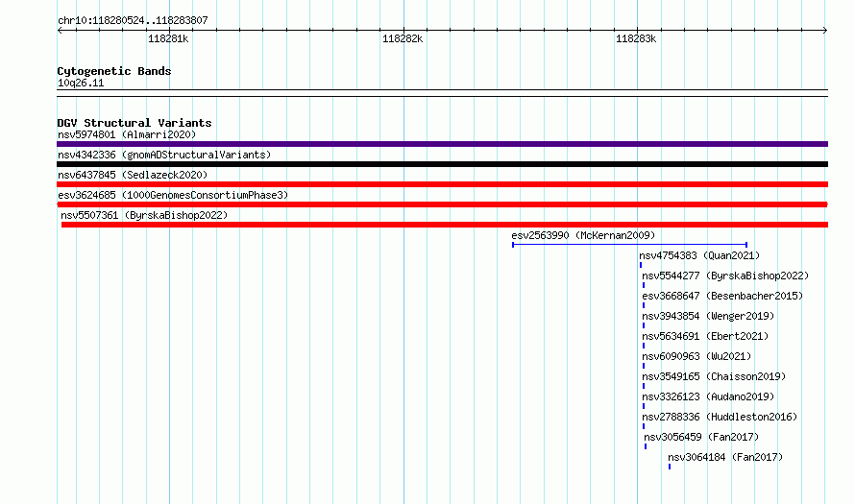Click the 118283k ruler label

click(x=636, y=38)
